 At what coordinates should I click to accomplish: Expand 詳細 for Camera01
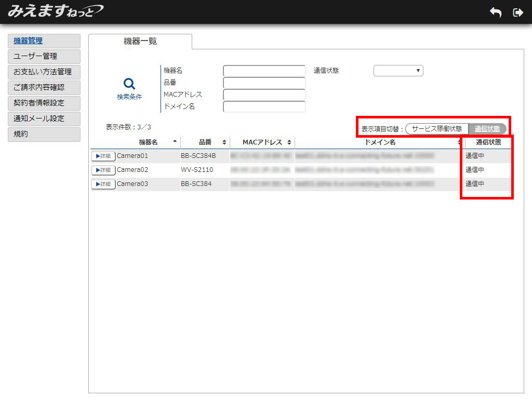[103, 155]
